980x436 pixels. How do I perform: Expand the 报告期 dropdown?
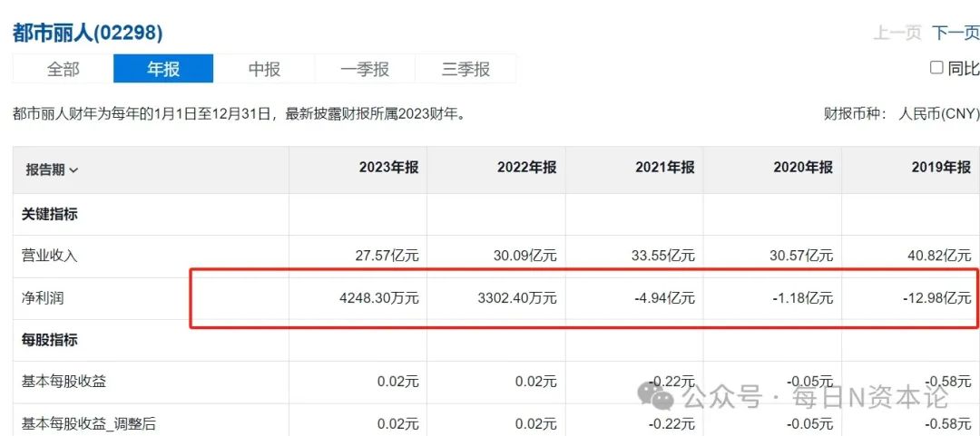click(52, 170)
